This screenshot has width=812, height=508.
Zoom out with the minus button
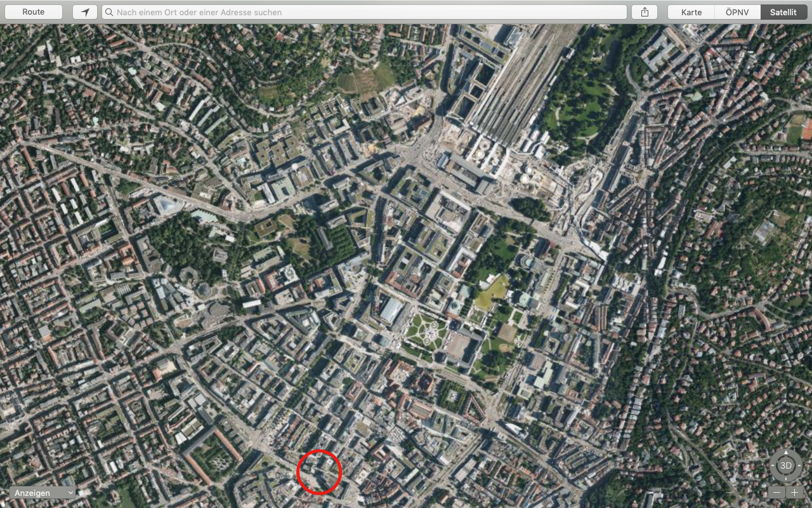776,492
